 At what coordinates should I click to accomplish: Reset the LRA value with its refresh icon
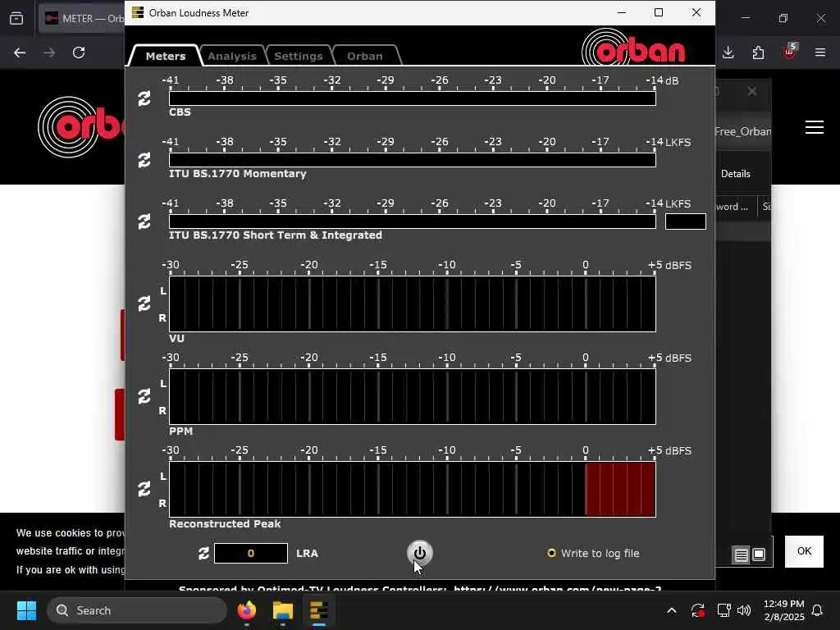[203, 554]
